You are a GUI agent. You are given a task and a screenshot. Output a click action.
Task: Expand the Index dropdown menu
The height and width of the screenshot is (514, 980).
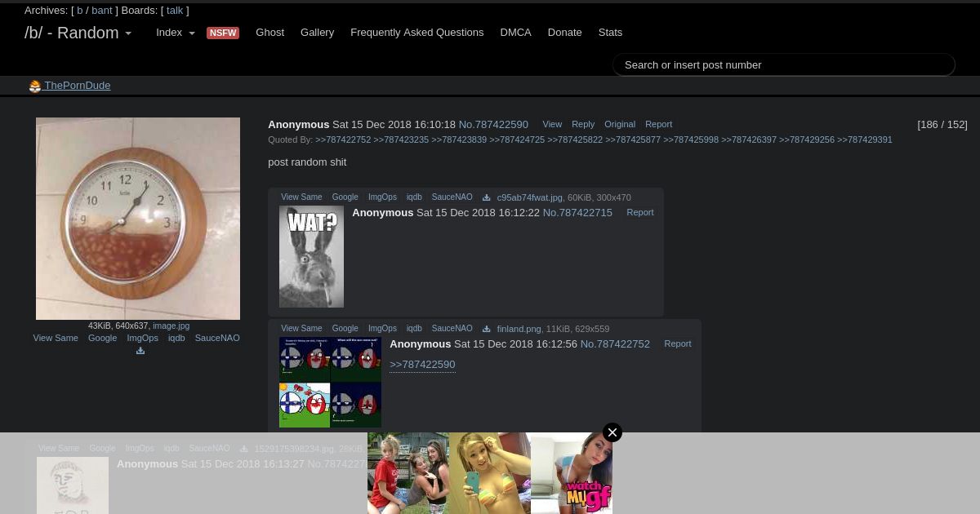pos(176,33)
